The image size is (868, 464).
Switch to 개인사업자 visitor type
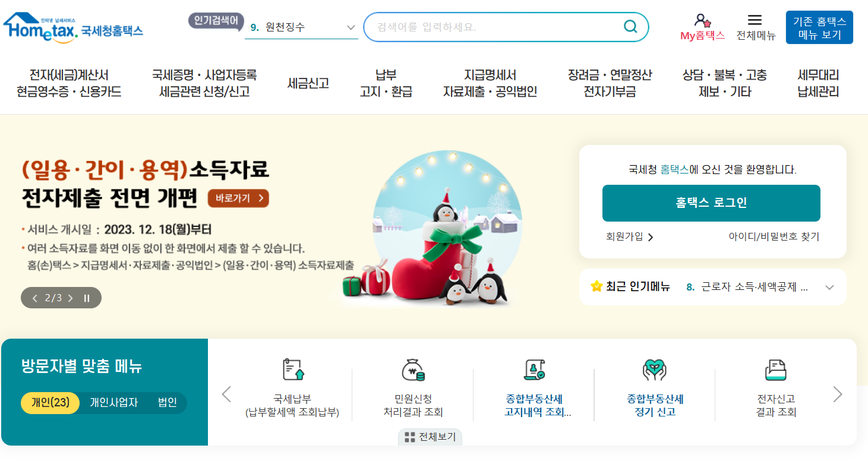[113, 403]
